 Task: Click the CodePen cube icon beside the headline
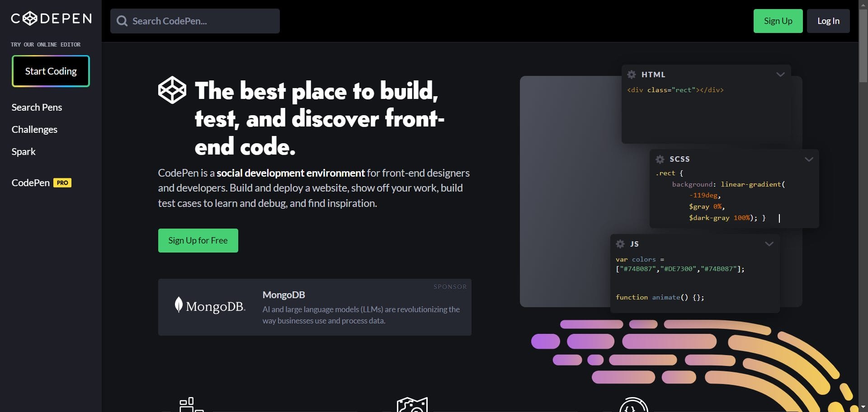172,90
